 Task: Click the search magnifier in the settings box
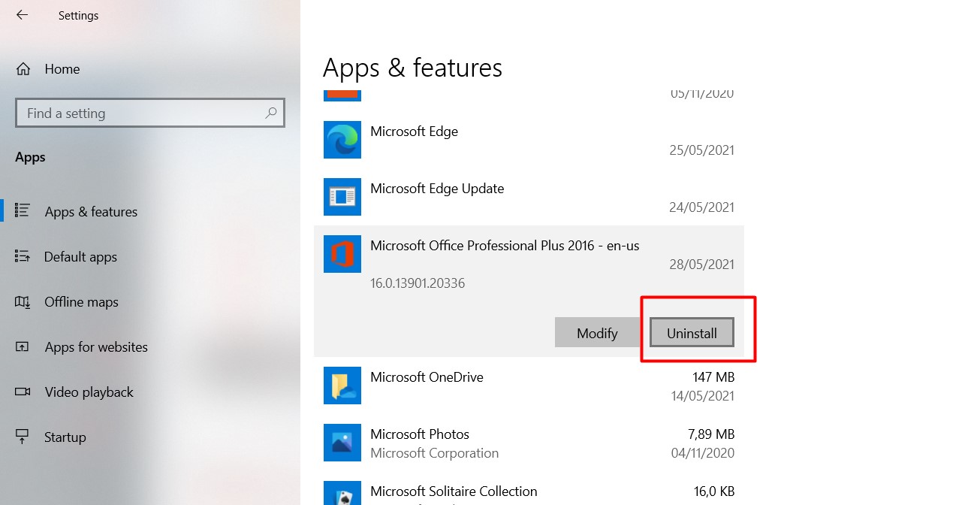click(270, 112)
